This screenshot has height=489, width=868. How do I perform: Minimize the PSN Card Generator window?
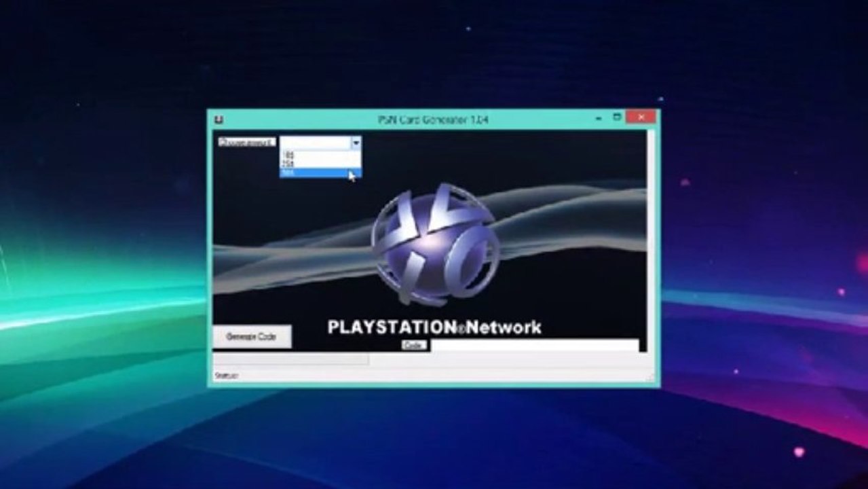599,118
